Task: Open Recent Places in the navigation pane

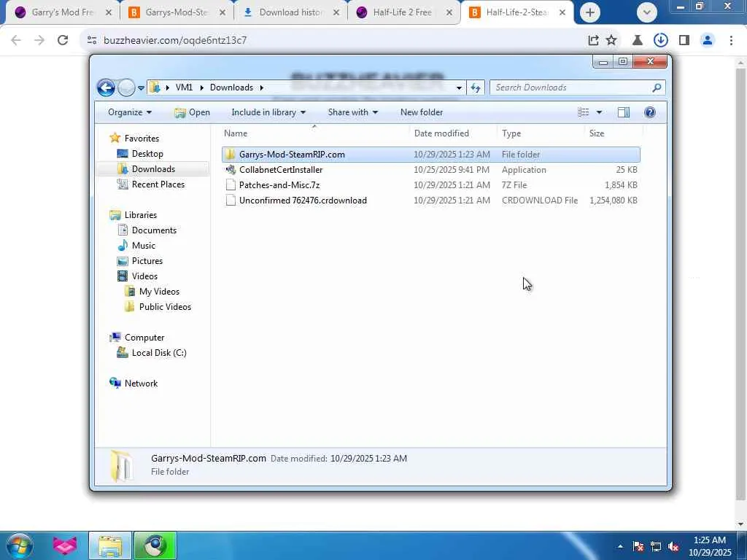Action: point(158,184)
